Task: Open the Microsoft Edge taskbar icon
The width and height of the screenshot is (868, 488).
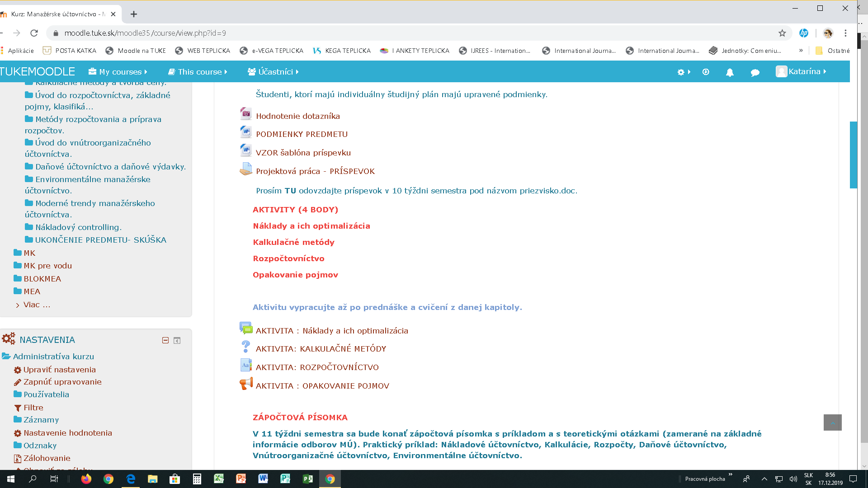Action: point(130,479)
